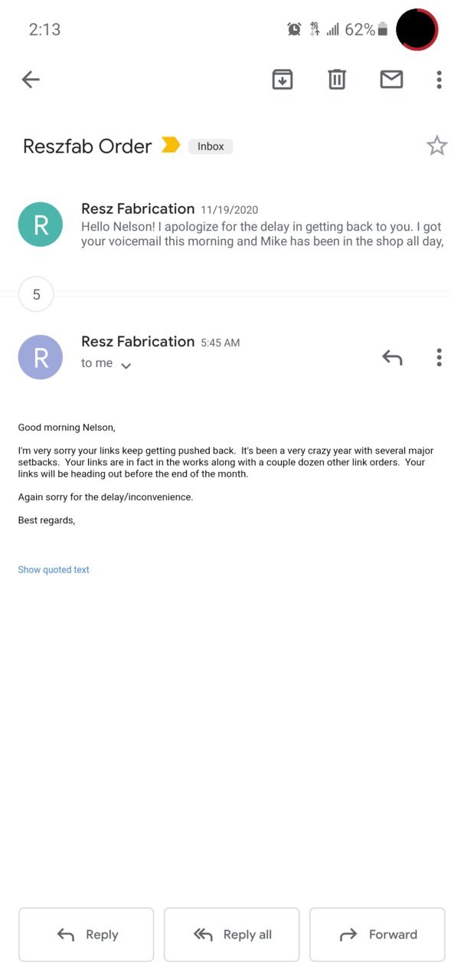Toggle the yellow importance marker
This screenshot has width=464, height=980.
[x=171, y=145]
